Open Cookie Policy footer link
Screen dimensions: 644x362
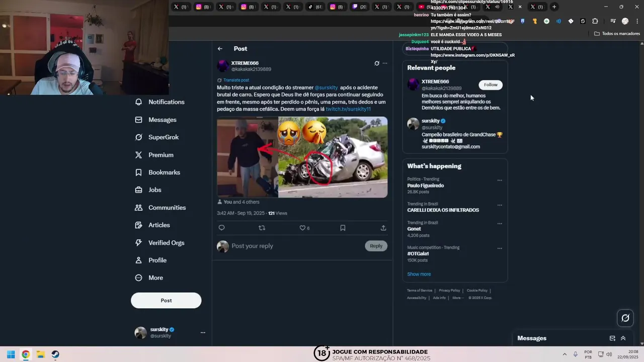point(477,291)
